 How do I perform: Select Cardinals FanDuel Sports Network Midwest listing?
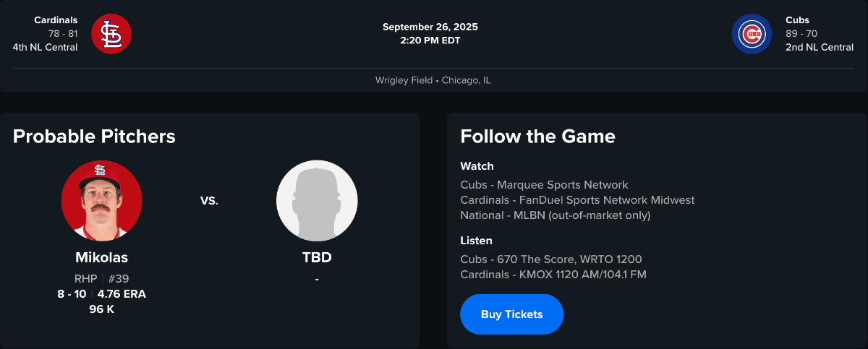577,200
